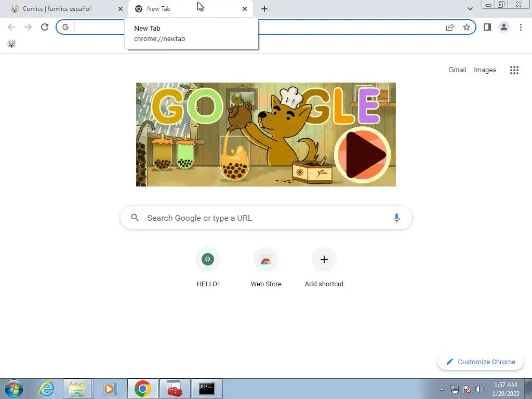Click Customize Chrome button
Screen dimensions: 532x399
click(481, 362)
